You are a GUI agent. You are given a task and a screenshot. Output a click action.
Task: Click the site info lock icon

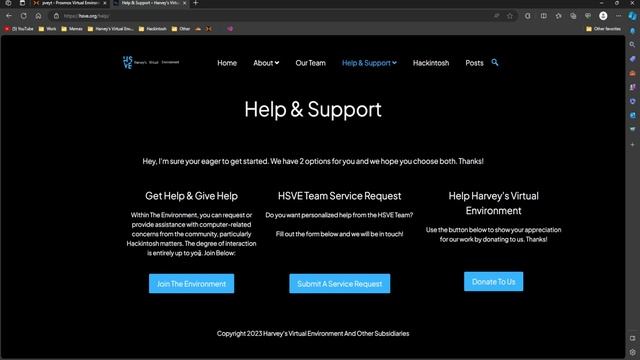click(56, 16)
